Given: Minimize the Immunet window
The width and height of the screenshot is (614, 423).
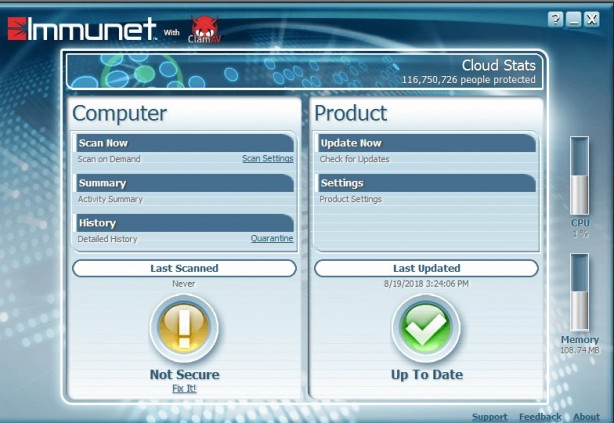Looking at the screenshot, I should click(574, 19).
